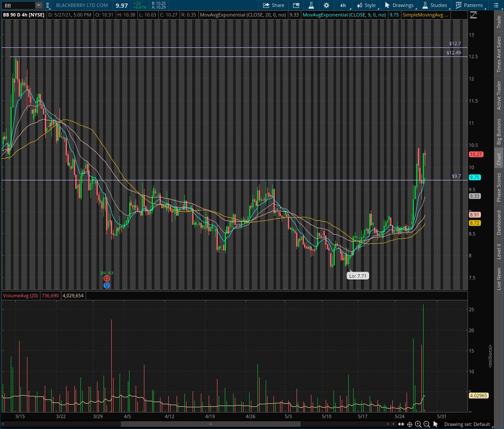The image size is (504, 429).
Task: Click the crosshair pan icon
Action: 410,424
